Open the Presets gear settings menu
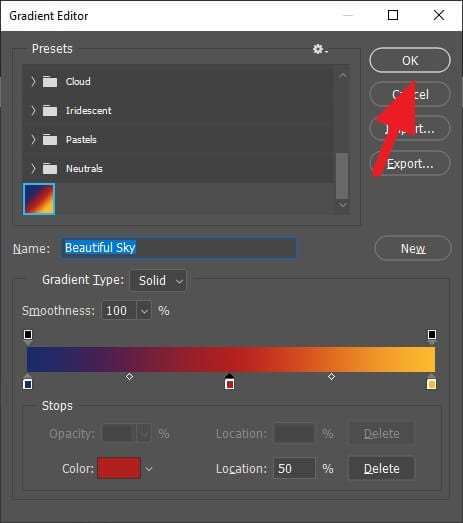 pyautogui.click(x=320, y=49)
